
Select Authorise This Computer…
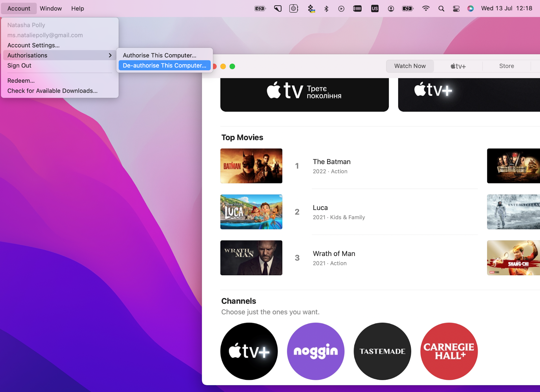(x=165, y=55)
